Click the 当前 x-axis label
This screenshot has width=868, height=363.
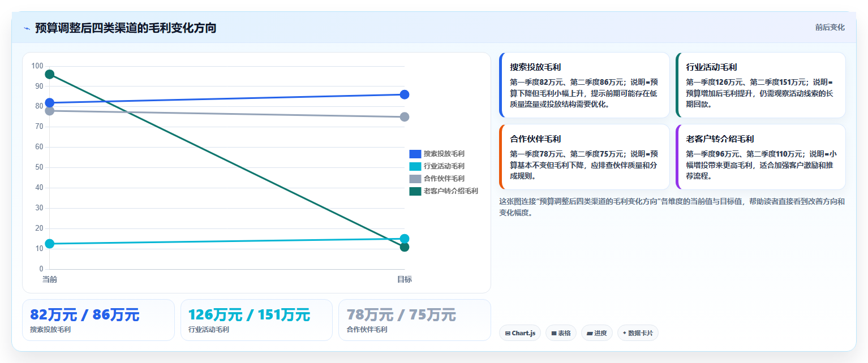click(x=50, y=279)
